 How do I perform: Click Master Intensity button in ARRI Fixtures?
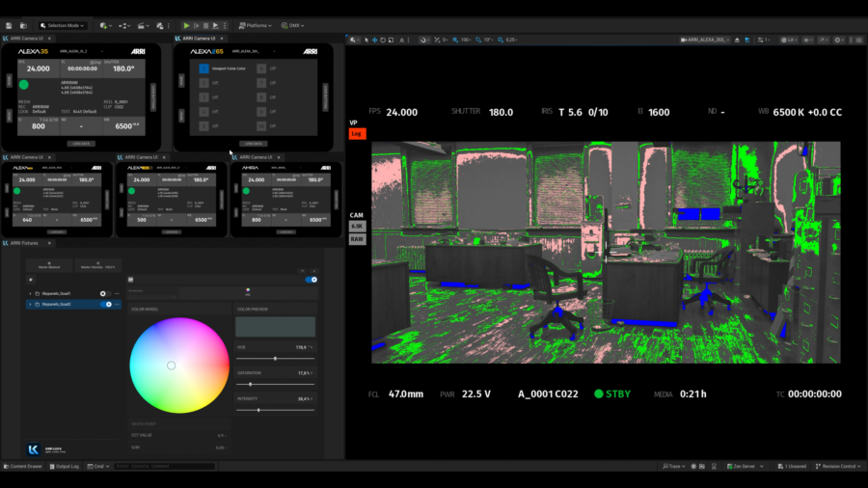[98, 265]
